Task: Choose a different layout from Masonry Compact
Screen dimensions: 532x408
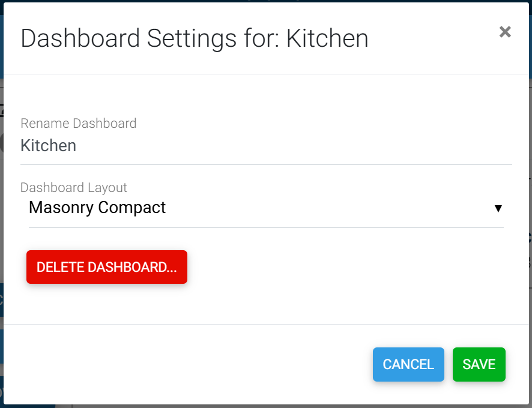Action: coord(265,208)
